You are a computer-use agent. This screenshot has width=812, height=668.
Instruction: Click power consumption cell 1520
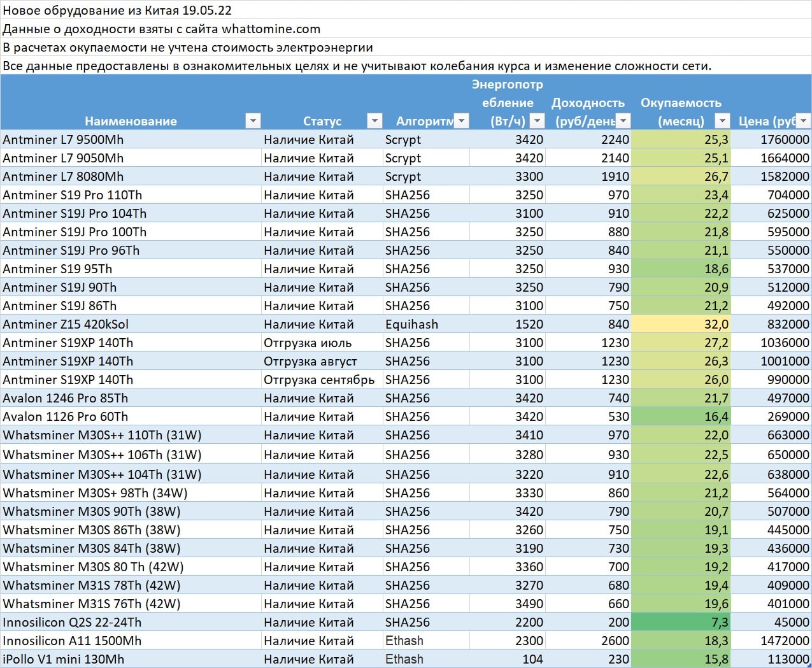point(508,324)
